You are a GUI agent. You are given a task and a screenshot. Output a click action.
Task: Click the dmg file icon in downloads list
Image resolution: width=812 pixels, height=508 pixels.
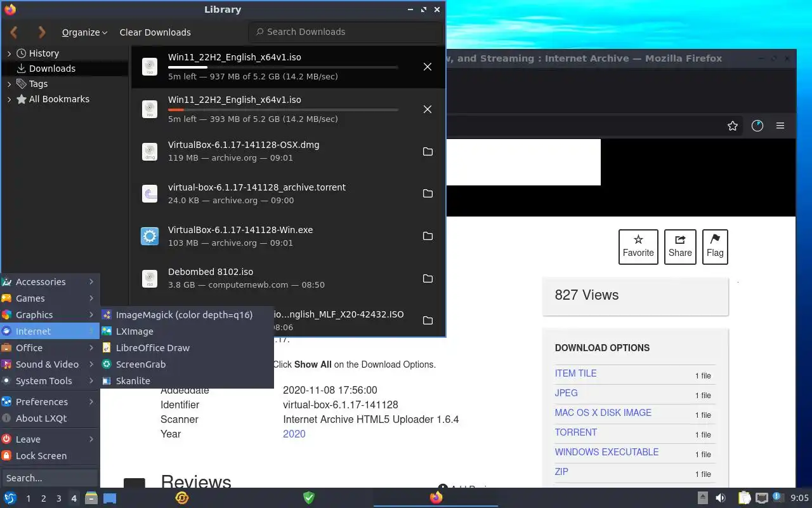coord(150,151)
